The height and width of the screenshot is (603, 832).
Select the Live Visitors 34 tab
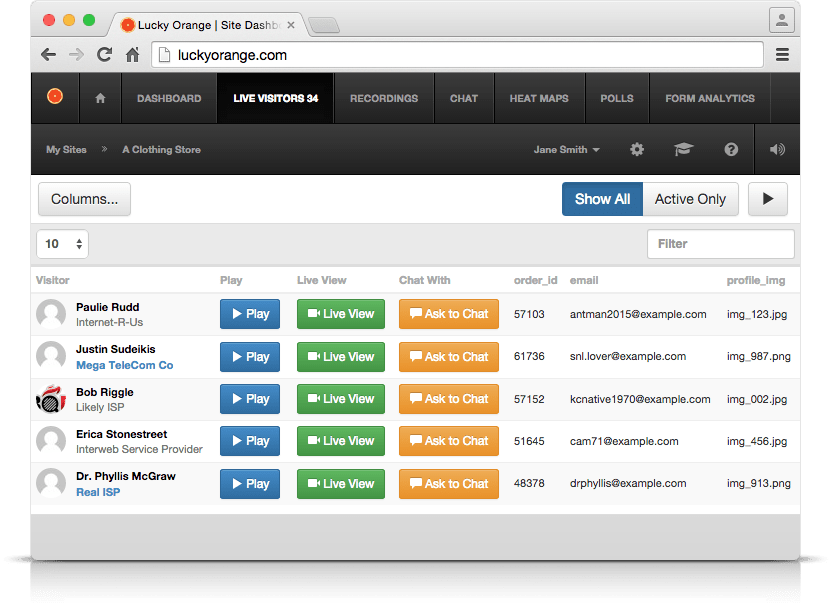[x=275, y=98]
